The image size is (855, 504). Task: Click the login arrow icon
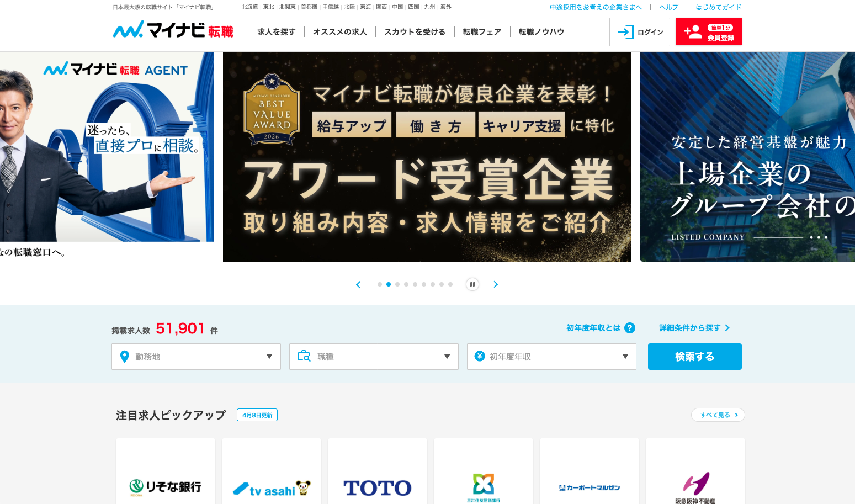(625, 32)
